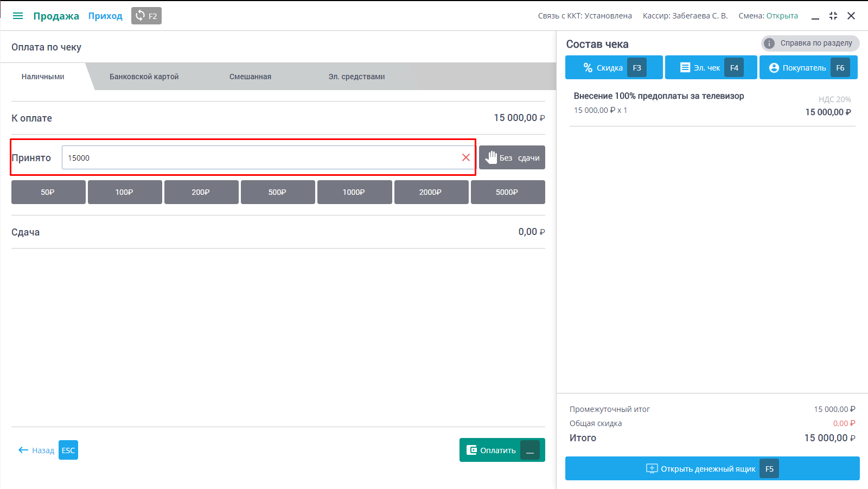
Task: Switch to the Наличными tab
Action: (x=43, y=77)
